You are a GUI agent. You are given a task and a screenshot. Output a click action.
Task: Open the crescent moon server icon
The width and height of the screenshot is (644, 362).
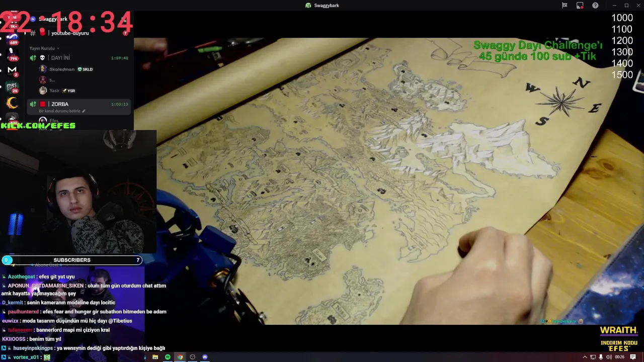(12, 103)
